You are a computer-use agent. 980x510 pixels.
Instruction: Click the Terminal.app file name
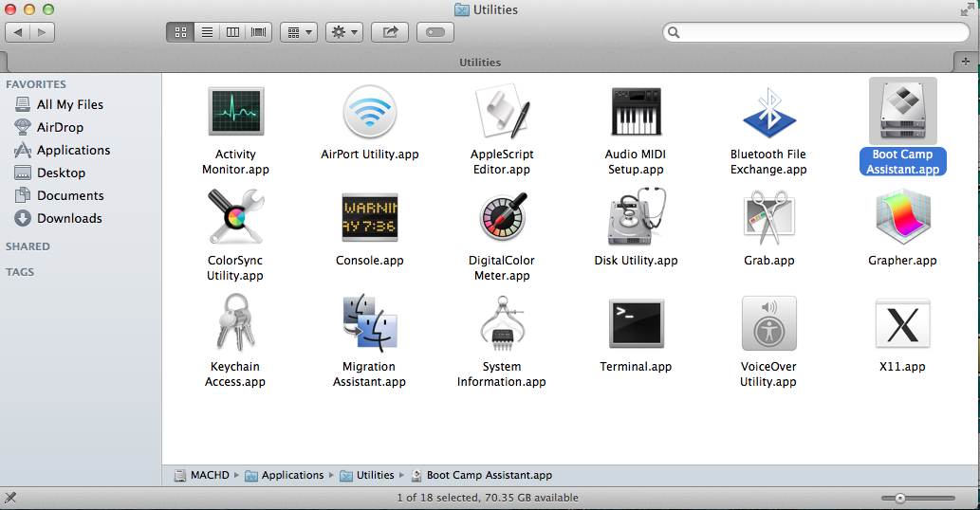[636, 367]
